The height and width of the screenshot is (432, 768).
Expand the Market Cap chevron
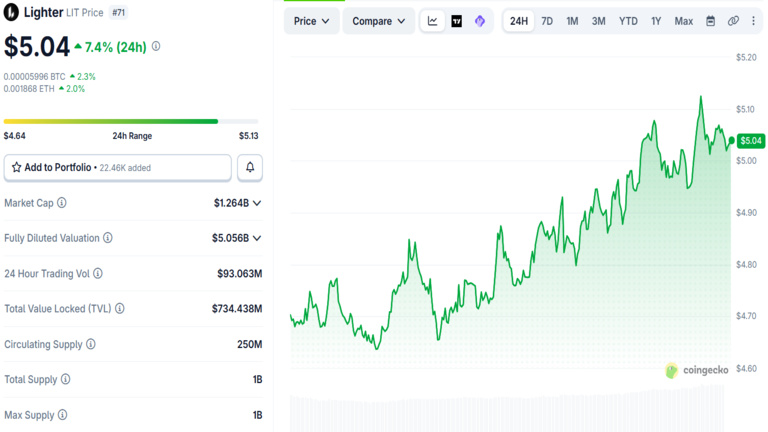(x=257, y=203)
